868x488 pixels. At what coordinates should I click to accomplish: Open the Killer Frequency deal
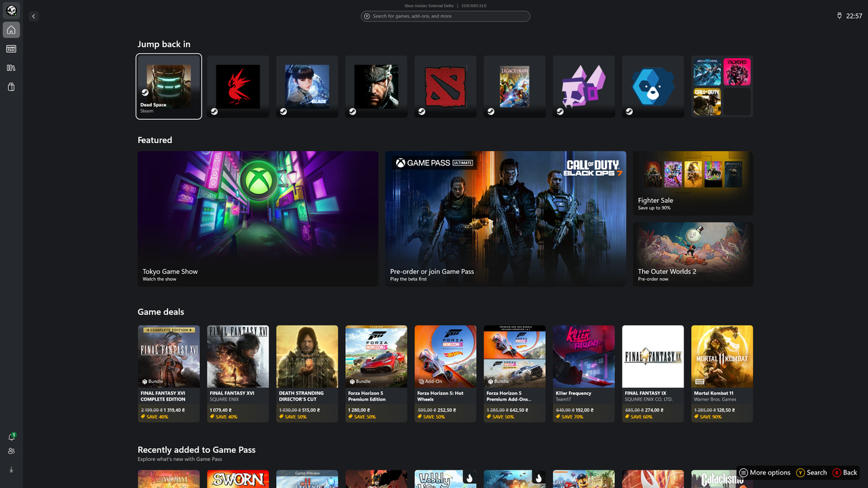click(x=584, y=373)
